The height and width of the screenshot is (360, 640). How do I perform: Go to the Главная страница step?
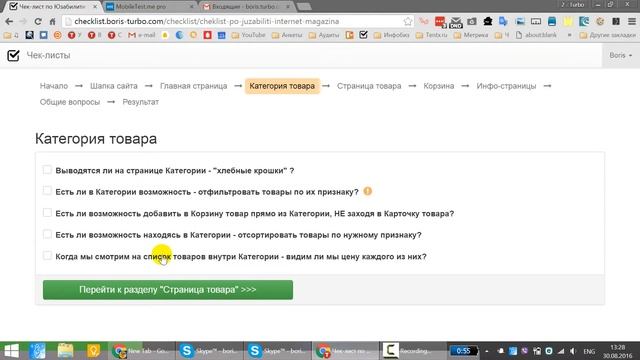[x=193, y=86]
